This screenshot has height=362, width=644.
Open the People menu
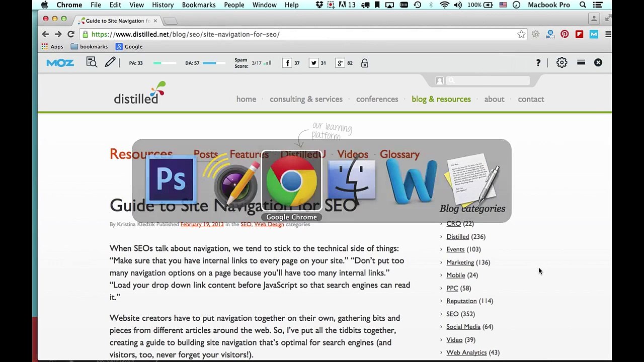pos(234,5)
